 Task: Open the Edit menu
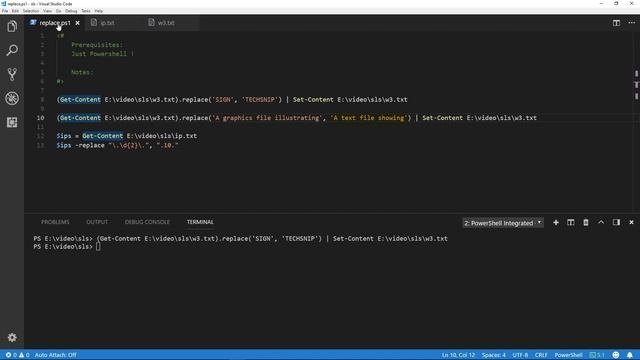(16, 11)
